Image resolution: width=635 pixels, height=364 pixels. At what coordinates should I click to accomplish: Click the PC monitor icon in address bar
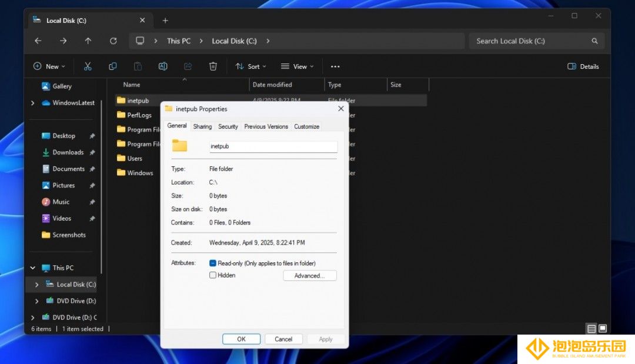140,41
